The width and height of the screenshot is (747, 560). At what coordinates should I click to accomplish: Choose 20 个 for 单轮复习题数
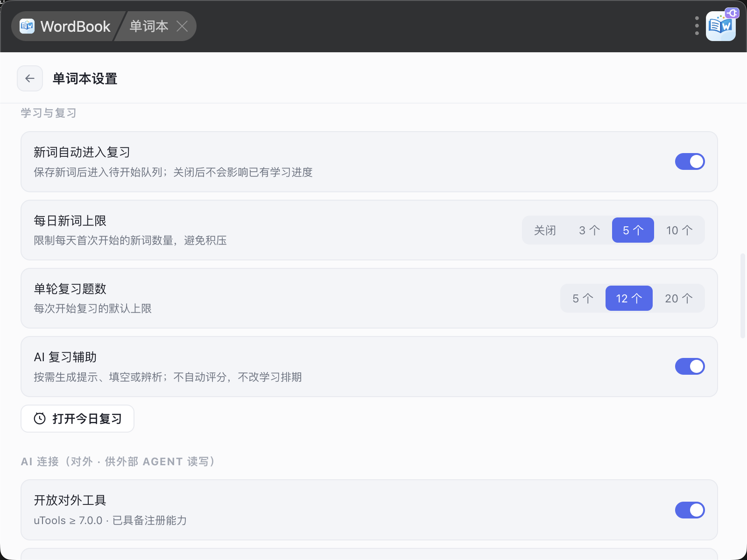coord(678,298)
